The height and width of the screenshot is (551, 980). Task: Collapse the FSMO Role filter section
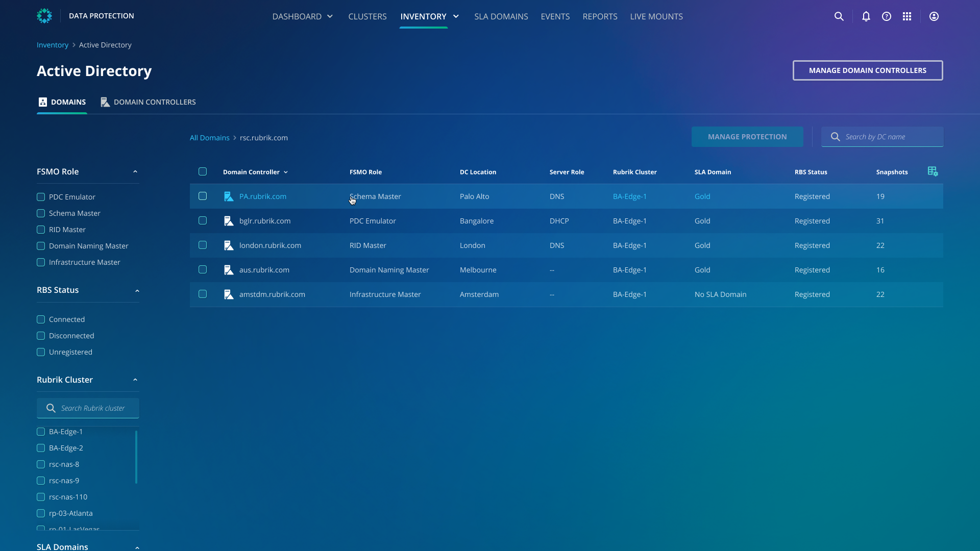pyautogui.click(x=135, y=172)
